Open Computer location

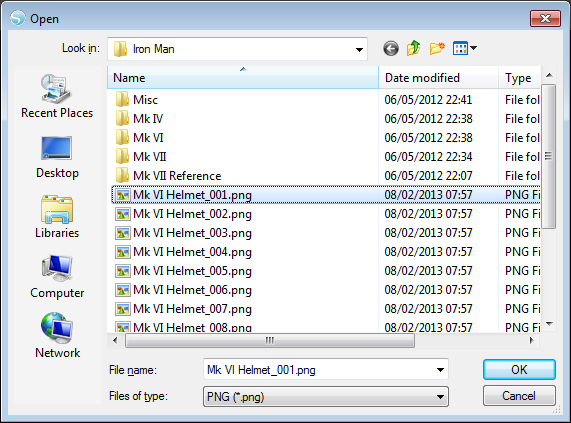click(x=57, y=277)
